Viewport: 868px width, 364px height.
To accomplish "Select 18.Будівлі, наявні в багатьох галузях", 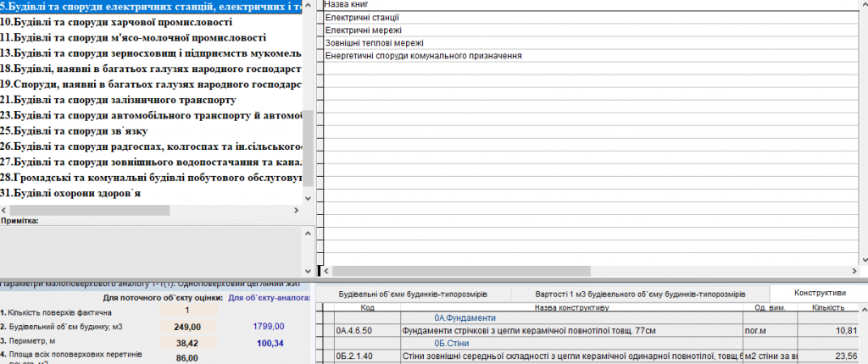I will (151, 69).
